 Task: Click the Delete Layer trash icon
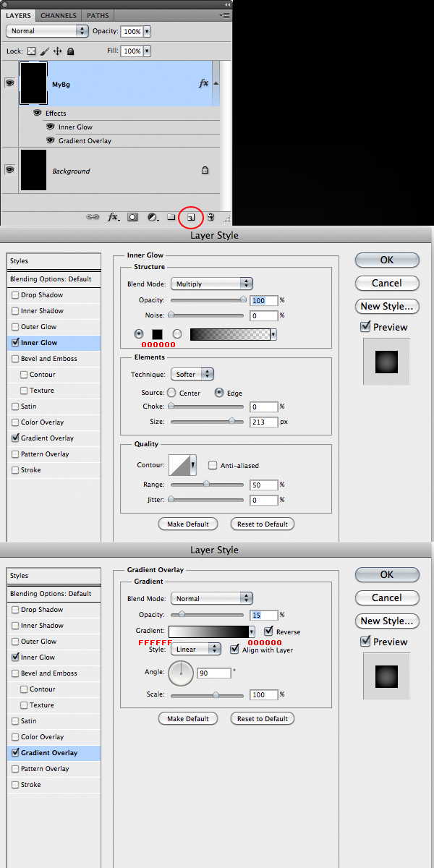(x=210, y=216)
